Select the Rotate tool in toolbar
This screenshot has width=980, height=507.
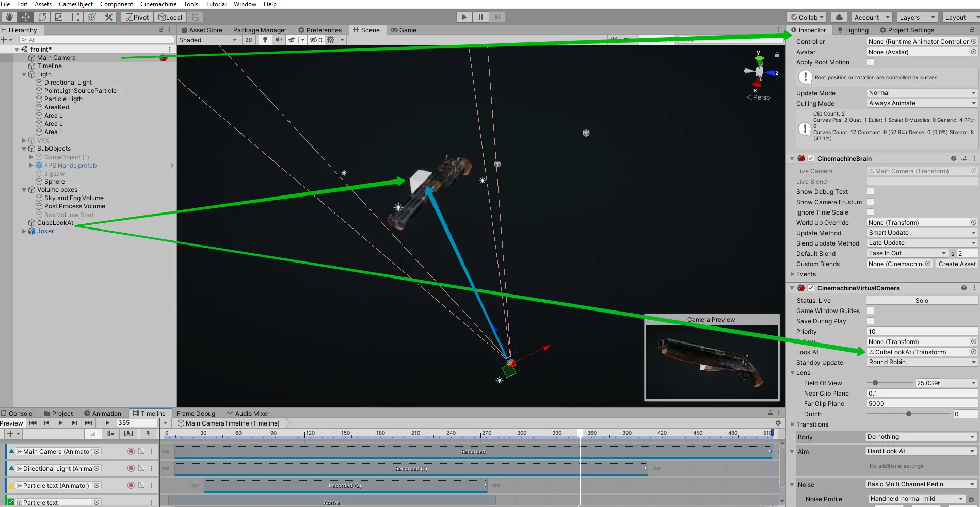(x=42, y=17)
